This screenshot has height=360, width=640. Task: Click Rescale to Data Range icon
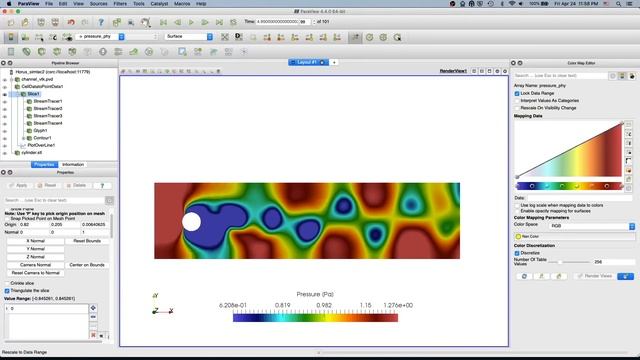tap(39, 37)
